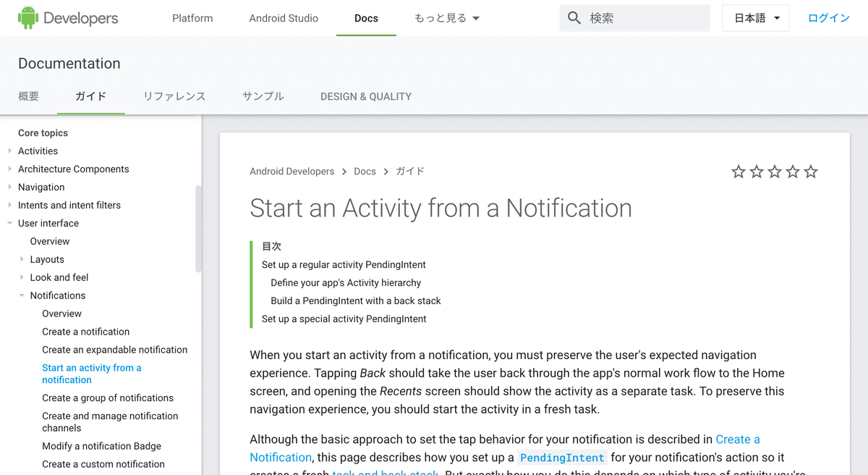The image size is (868, 475).
Task: Click the 検索 search input field
Action: coord(634,18)
